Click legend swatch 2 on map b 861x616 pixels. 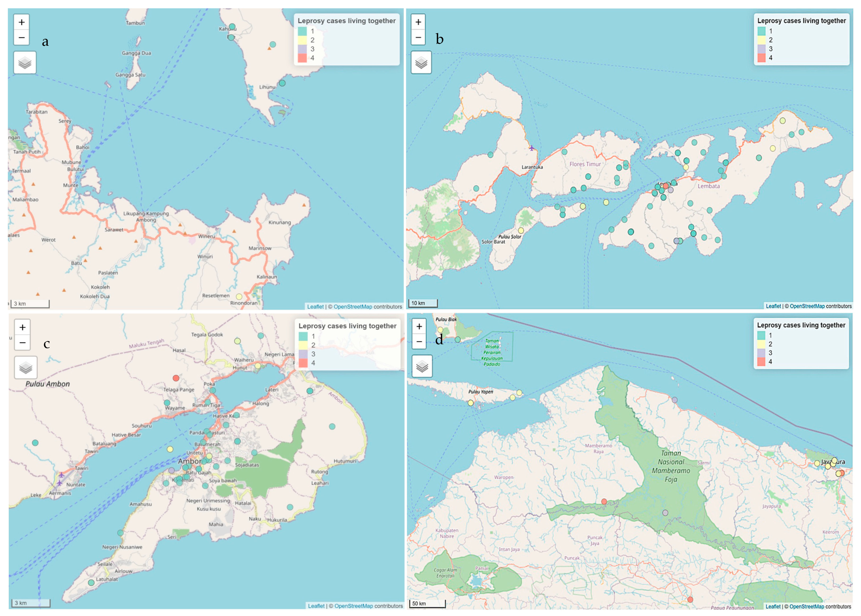pyautogui.click(x=761, y=40)
